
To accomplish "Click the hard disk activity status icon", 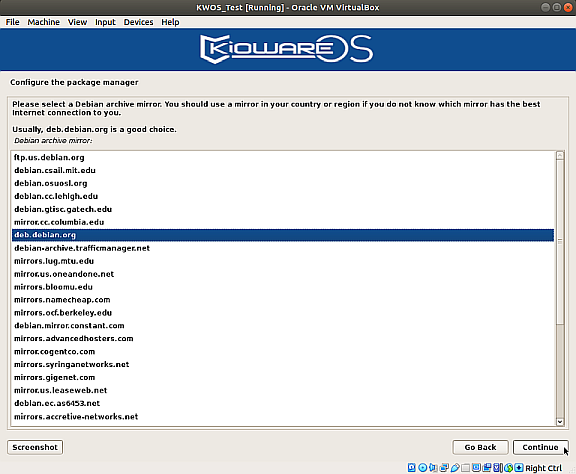I will (411, 467).
